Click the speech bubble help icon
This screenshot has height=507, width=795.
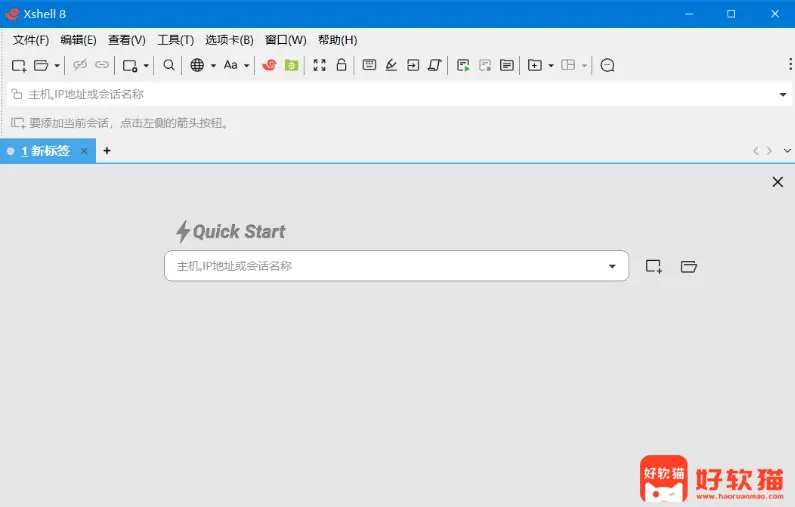pos(607,65)
